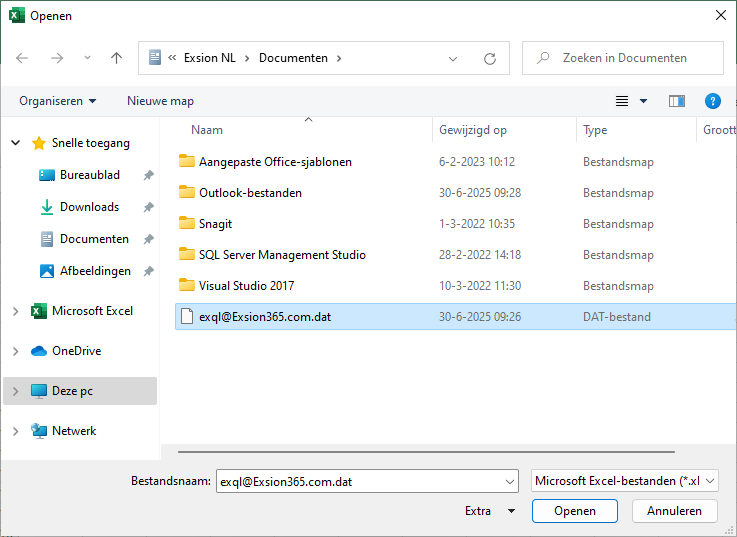Close the Openen dialog
Image resolution: width=737 pixels, height=537 pixels.
(721, 16)
